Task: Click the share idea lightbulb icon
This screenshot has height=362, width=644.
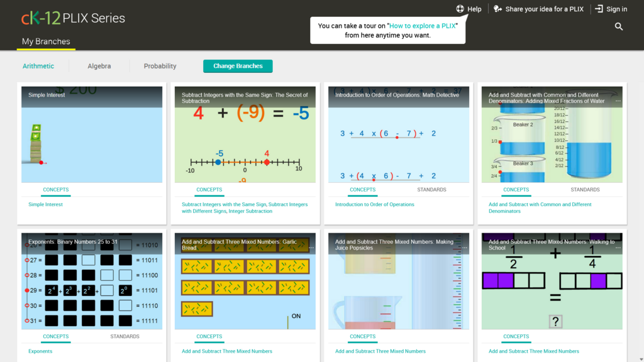Action: tap(497, 9)
